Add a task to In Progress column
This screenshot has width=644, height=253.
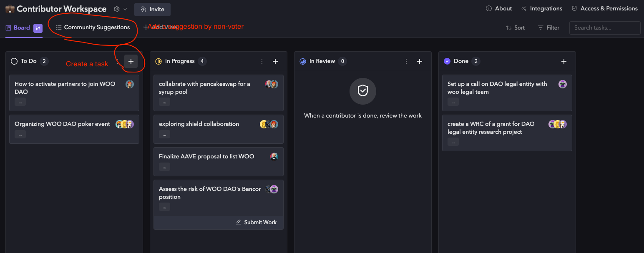(x=275, y=61)
